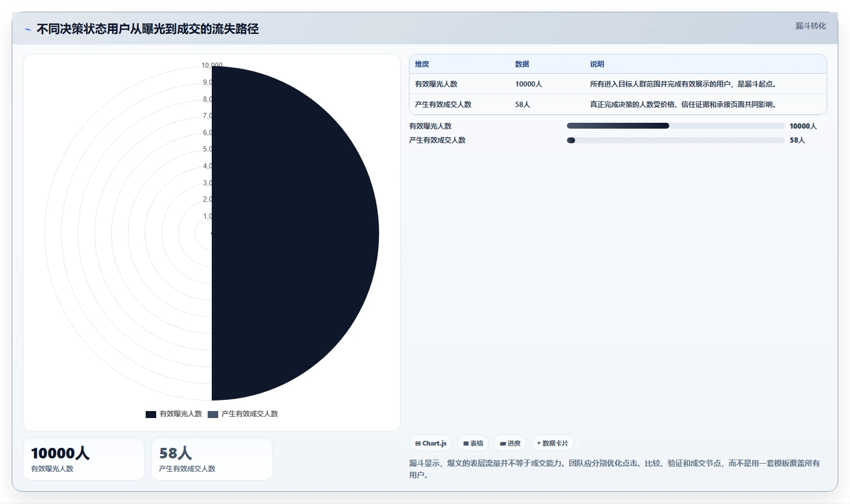Toggle the 有效曝光人数 legend item
The width and height of the screenshot is (850, 504).
[174, 414]
